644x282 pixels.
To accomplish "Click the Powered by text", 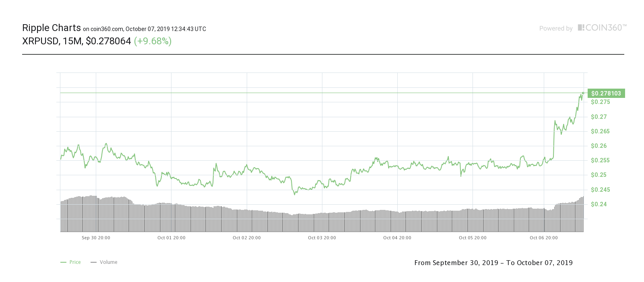I will tap(556, 29).
